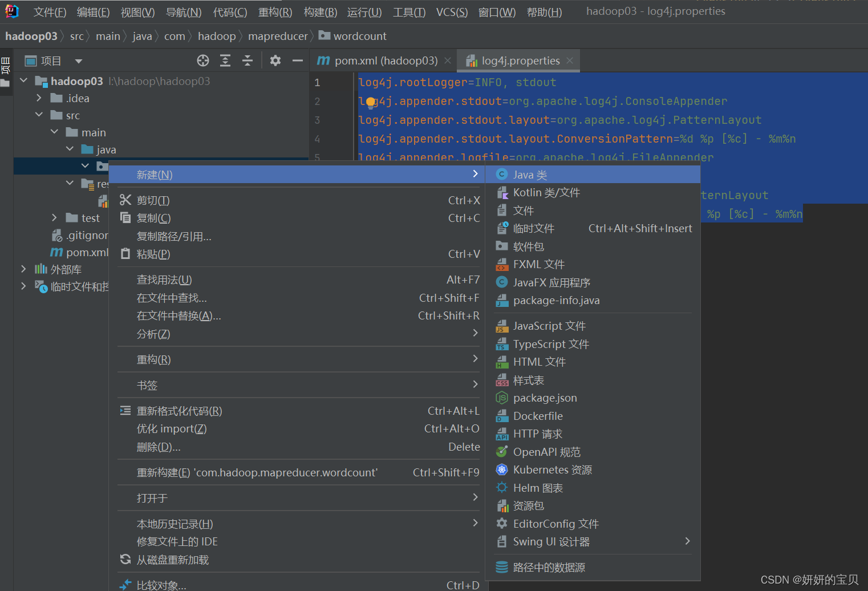
Task: Click the expand all icon in project panel
Action: click(x=225, y=60)
